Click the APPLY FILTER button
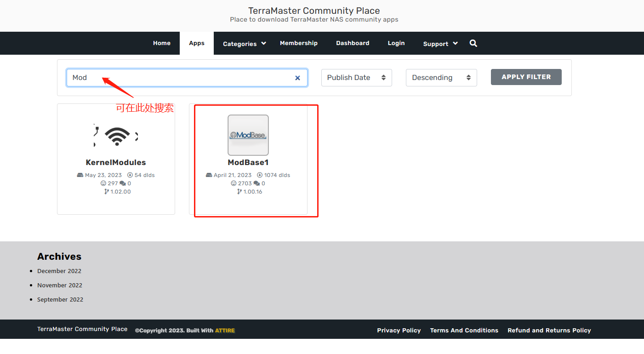 pos(526,77)
